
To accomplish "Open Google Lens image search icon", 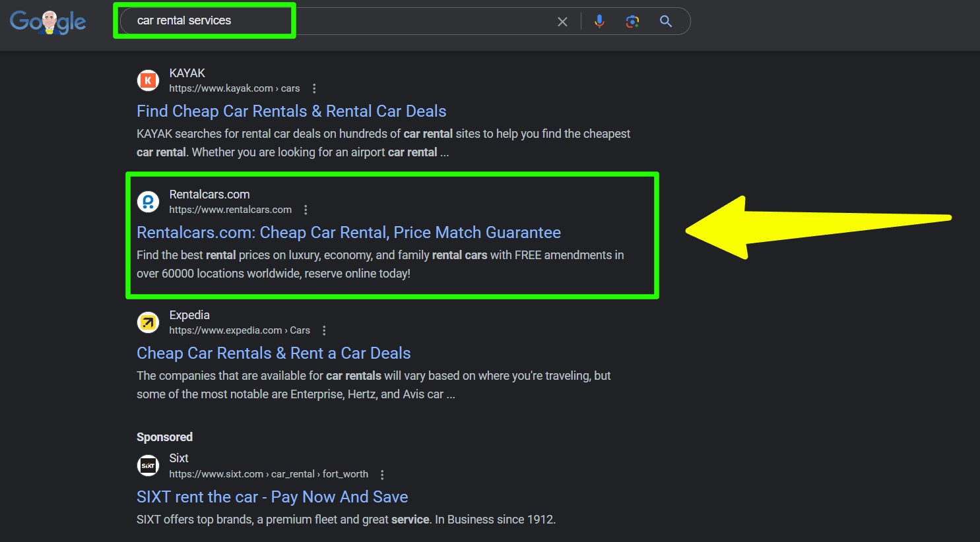I will [x=632, y=21].
